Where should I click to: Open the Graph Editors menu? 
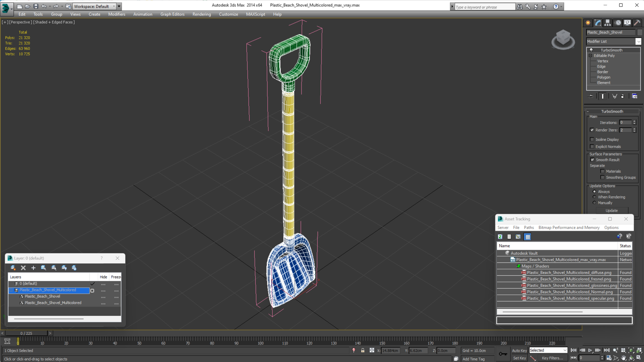tap(172, 14)
